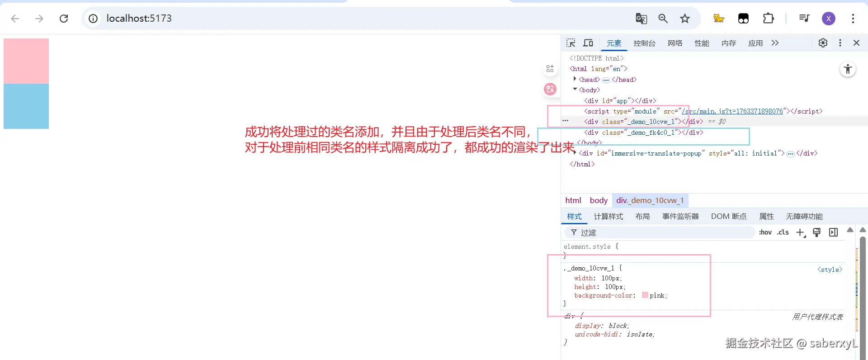Switch to the 内存 tab
The image size is (868, 360).
[729, 43]
